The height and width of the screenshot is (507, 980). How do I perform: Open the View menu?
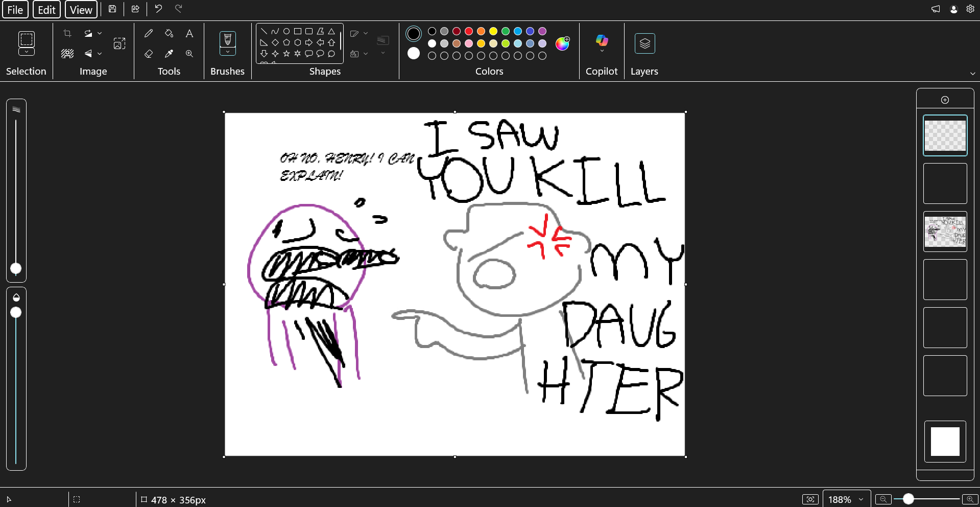[81, 10]
